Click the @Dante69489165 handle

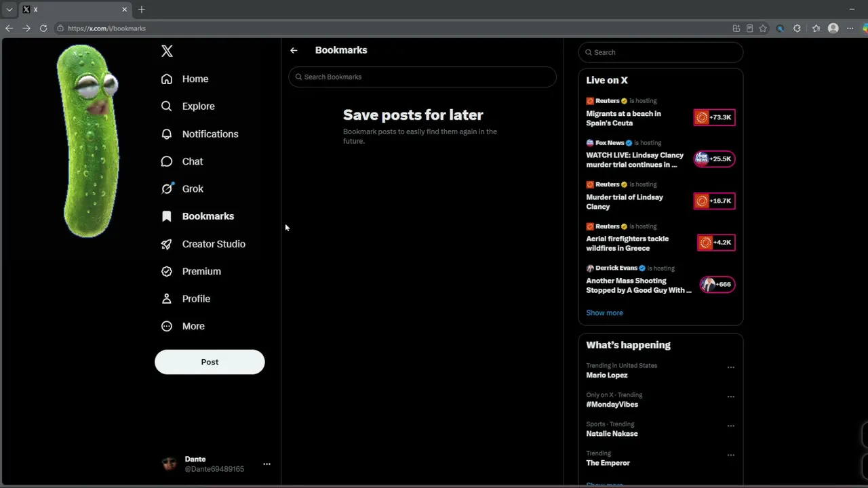214,469
